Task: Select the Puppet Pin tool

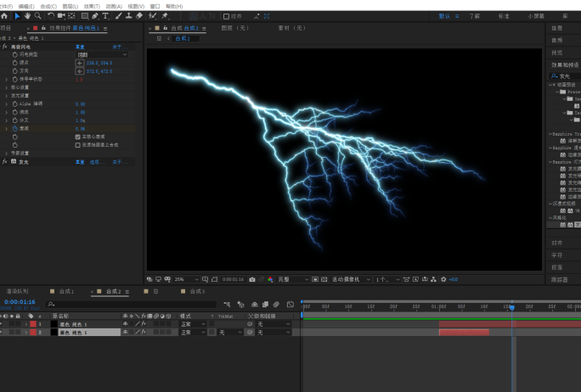Action: [164, 15]
